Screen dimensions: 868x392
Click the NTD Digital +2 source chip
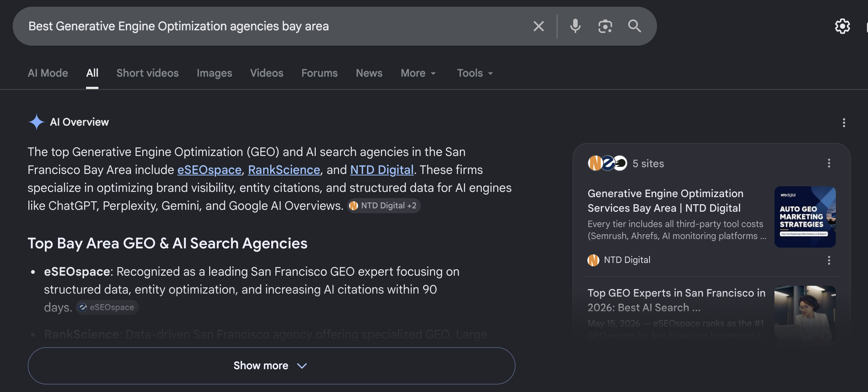point(384,206)
